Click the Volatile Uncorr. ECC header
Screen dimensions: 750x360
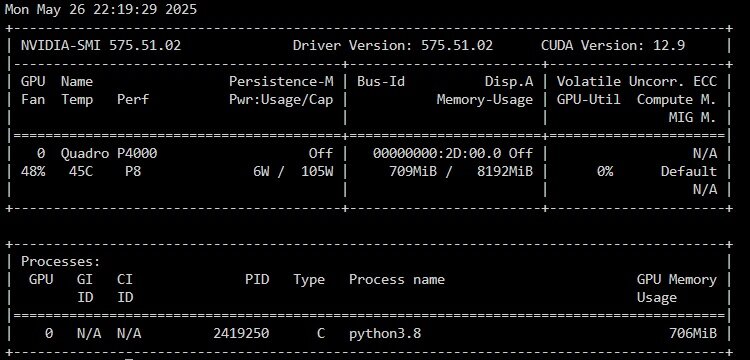637,82
